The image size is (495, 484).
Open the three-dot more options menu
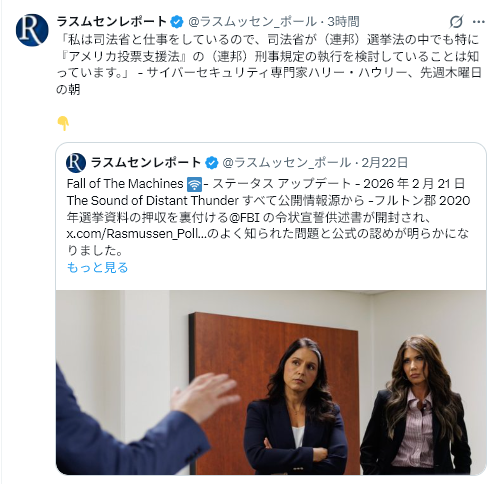479,22
